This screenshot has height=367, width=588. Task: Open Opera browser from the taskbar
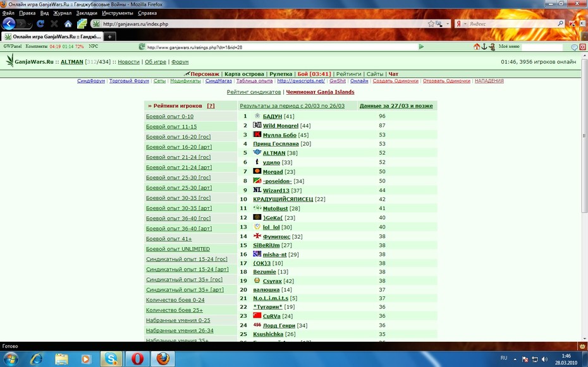(137, 359)
